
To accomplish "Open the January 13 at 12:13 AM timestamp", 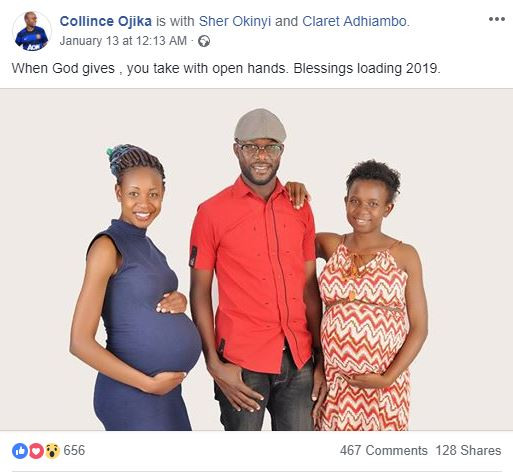I will click(x=123, y=41).
